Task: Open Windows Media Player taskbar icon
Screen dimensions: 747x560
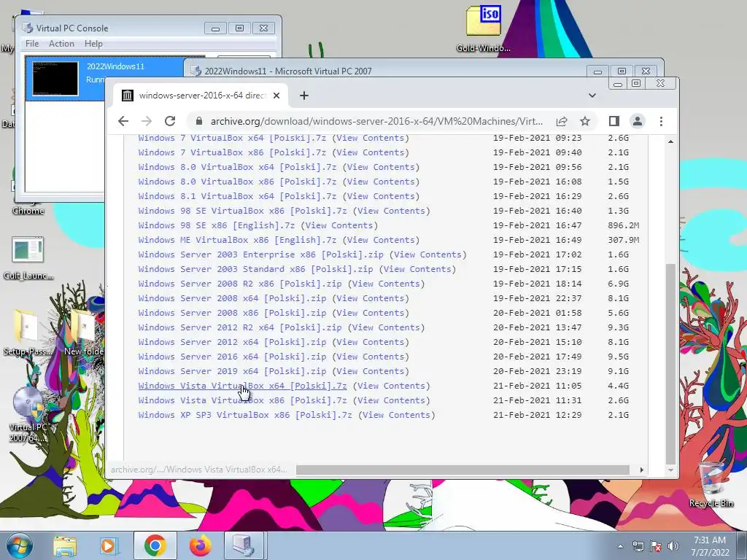Action: (x=108, y=546)
